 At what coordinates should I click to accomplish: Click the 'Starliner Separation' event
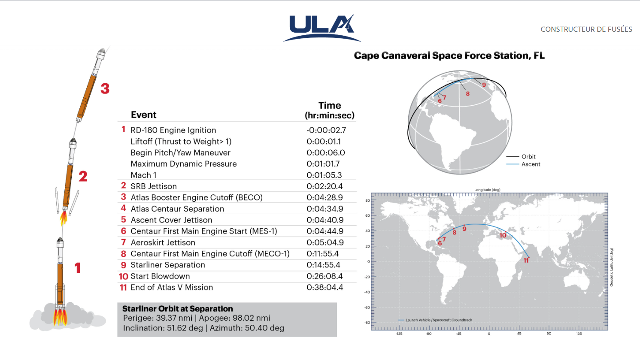tap(168, 265)
